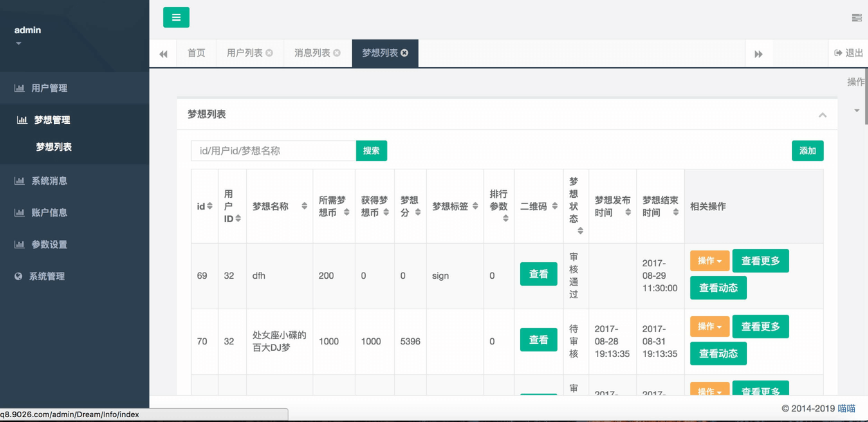Click the green 搜索 button
This screenshot has height=422, width=868.
pyautogui.click(x=371, y=151)
